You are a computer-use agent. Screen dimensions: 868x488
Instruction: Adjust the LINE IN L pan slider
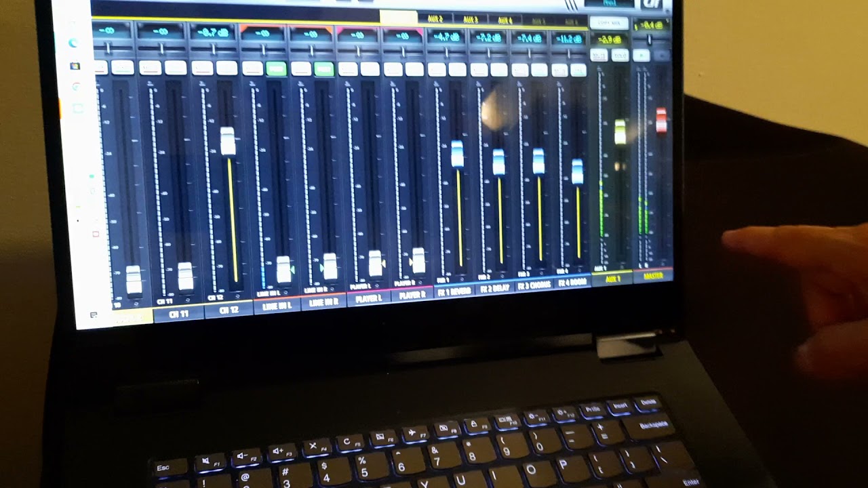263,49
